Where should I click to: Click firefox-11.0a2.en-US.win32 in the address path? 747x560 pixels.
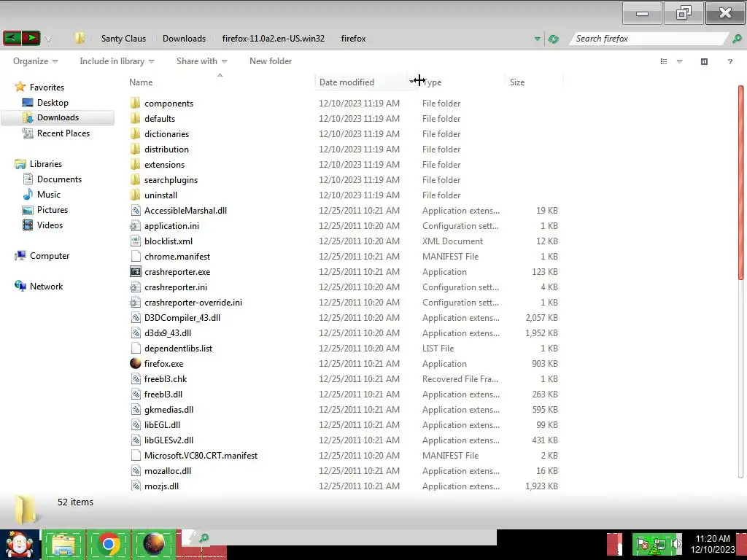point(273,39)
